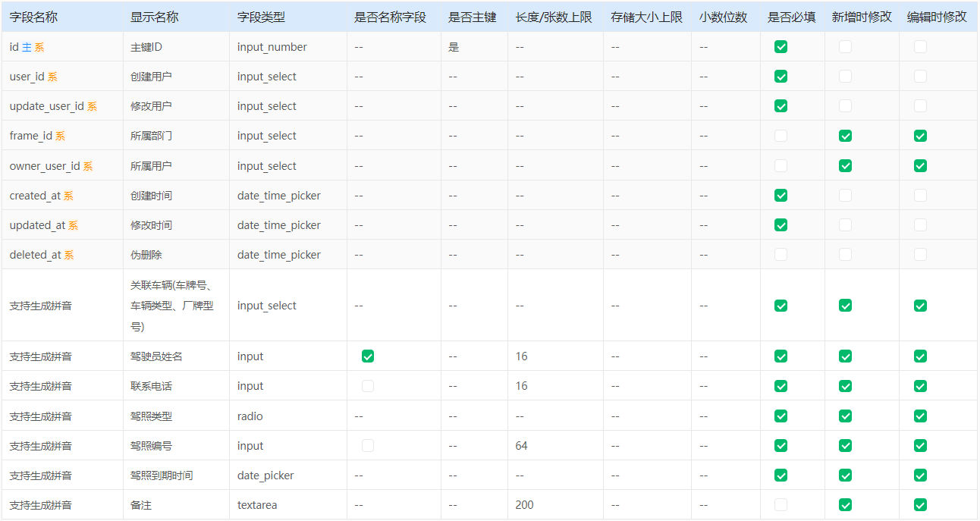The image size is (980, 521).
Task: Click the length value 200 in 备注 row
Action: 524,505
